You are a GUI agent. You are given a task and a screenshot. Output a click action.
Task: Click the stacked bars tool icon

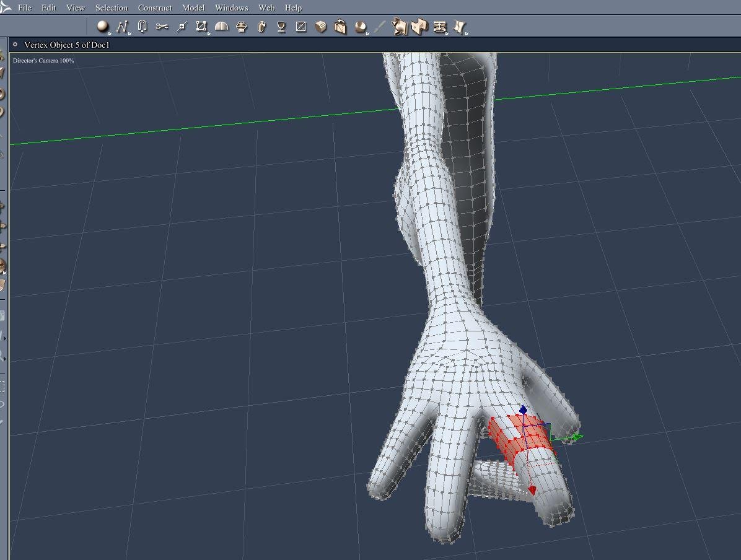pos(439,27)
